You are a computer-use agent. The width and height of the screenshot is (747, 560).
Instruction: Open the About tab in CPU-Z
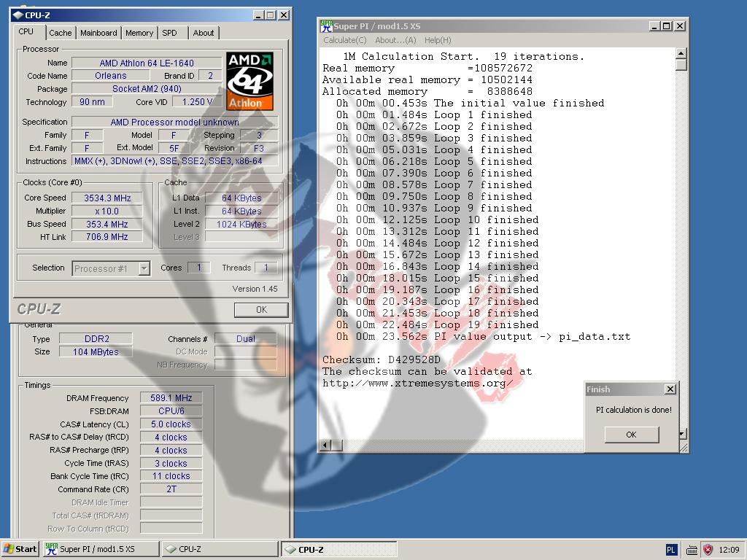tap(204, 33)
